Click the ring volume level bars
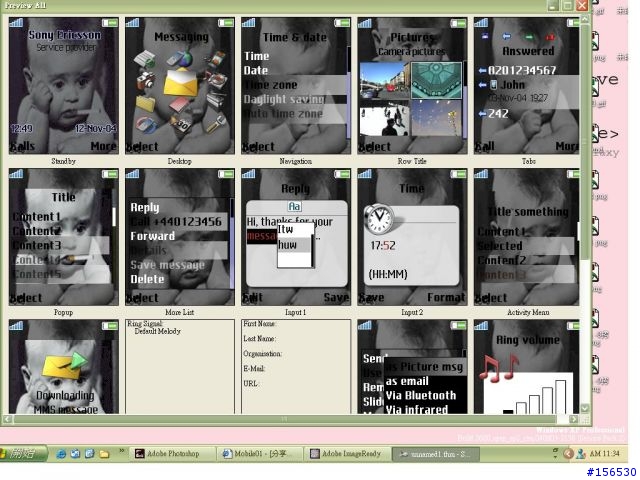 tap(535, 397)
